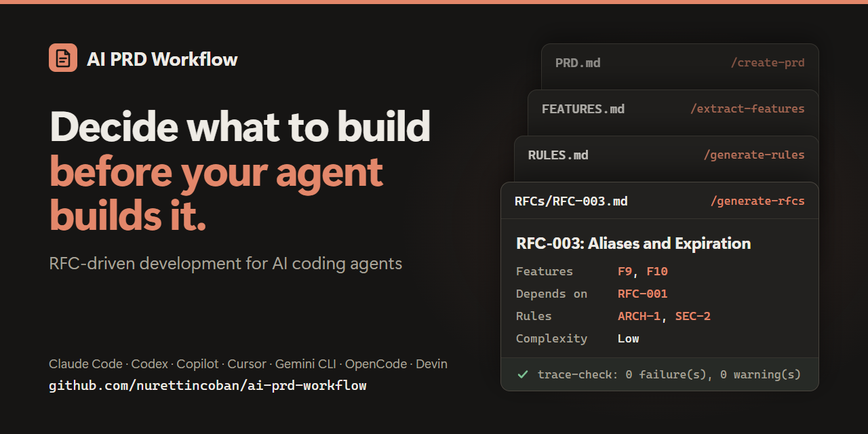
Task: Click the Rules row label
Action: 534,316
